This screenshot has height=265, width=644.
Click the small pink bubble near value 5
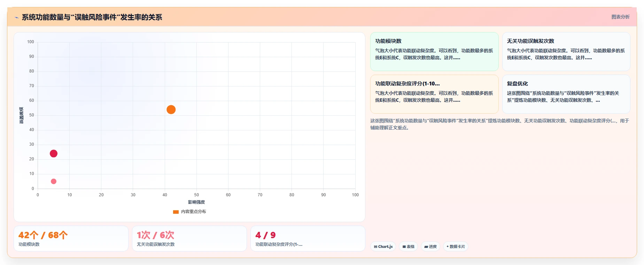pos(54,181)
